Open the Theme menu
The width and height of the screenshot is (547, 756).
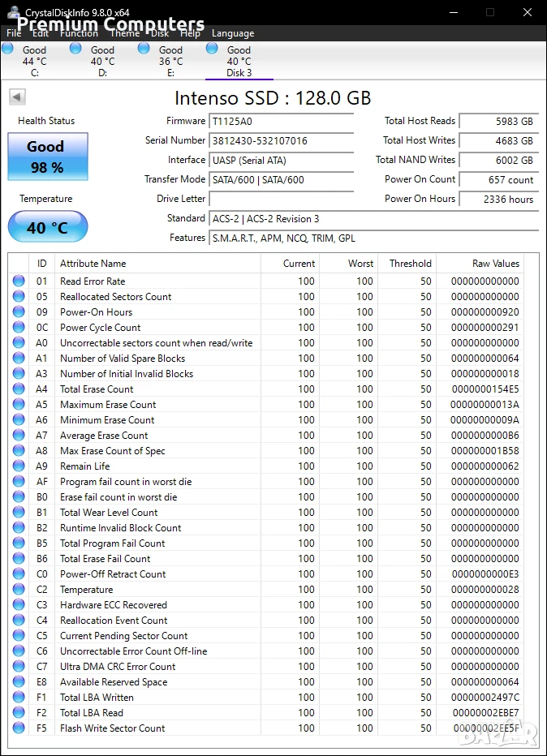point(125,32)
